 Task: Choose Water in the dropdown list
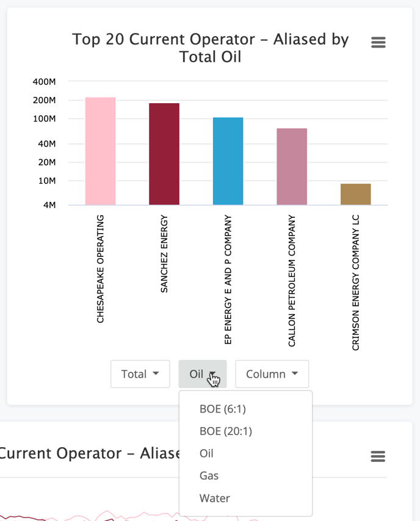(x=214, y=498)
